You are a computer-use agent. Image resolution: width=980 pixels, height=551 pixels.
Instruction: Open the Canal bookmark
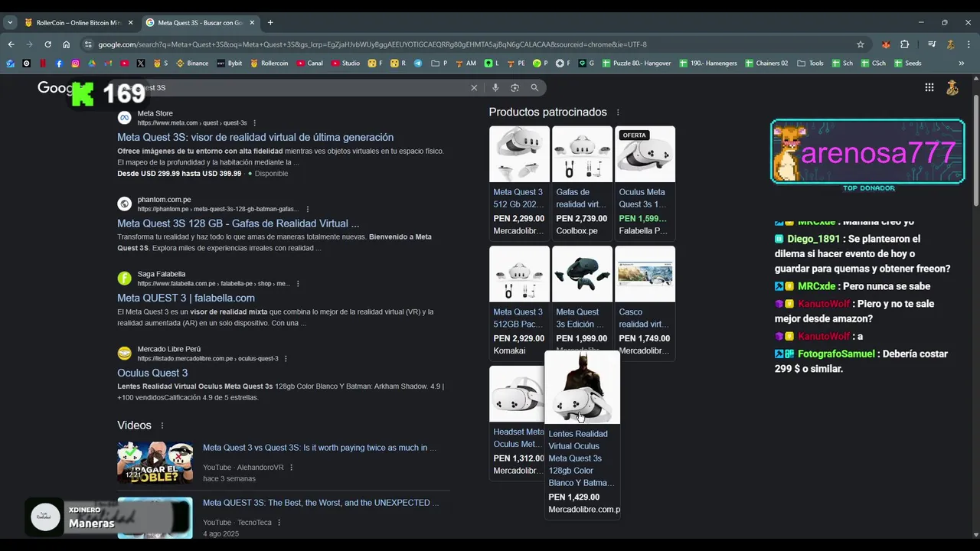[310, 64]
